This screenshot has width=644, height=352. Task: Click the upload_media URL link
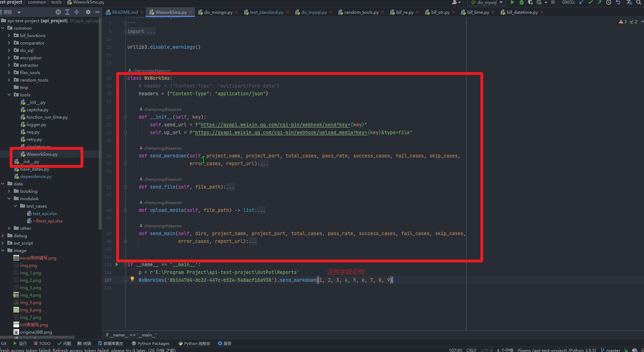pyautogui.click(x=281, y=132)
